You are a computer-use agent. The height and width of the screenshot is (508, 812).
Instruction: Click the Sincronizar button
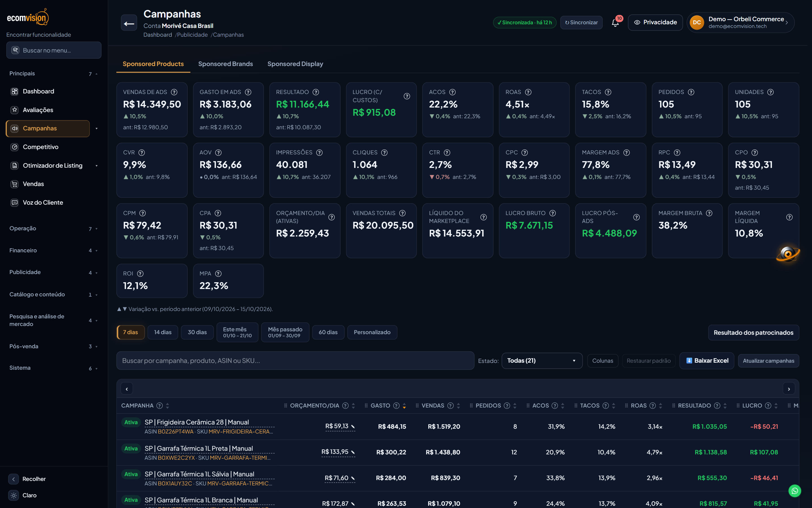[581, 23]
